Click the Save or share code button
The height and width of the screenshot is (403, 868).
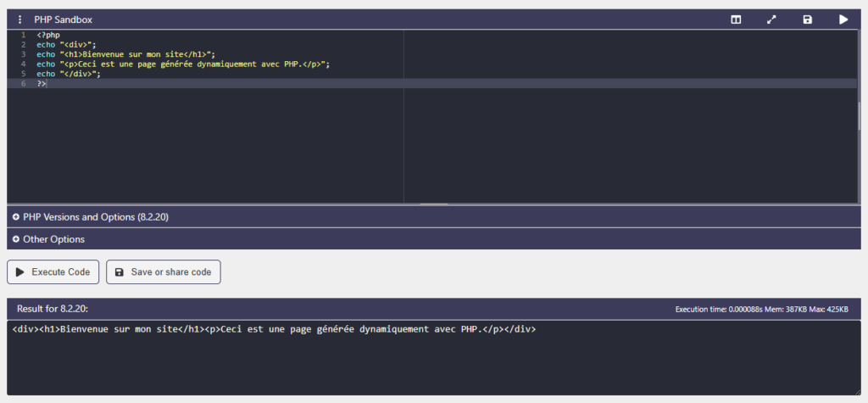click(x=163, y=271)
